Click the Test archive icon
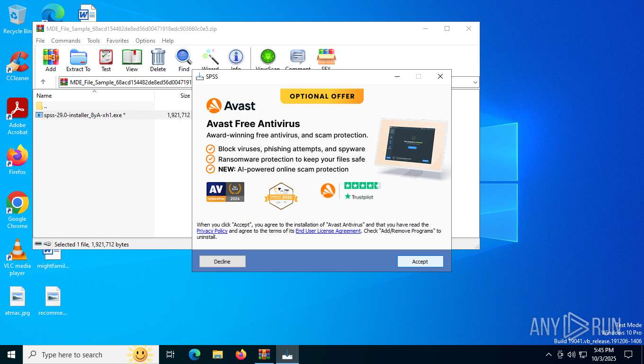This screenshot has height=364, width=644. point(106,60)
